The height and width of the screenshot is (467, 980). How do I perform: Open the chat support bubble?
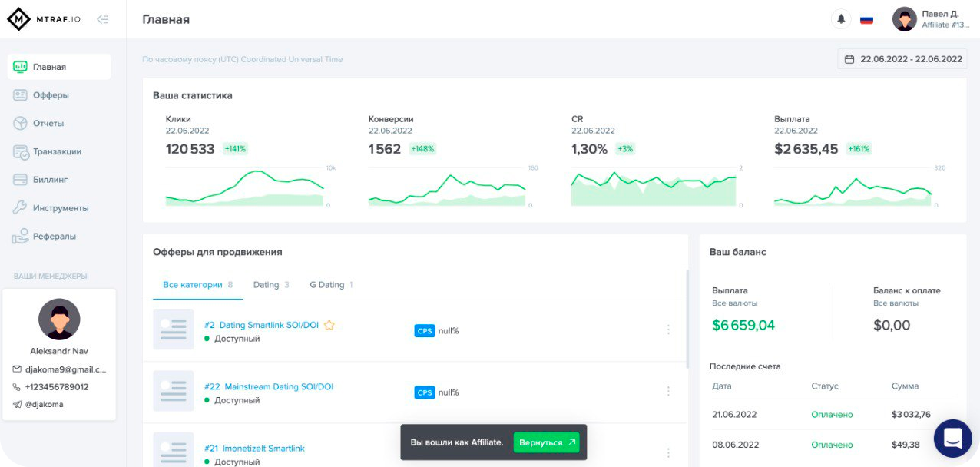click(x=953, y=439)
